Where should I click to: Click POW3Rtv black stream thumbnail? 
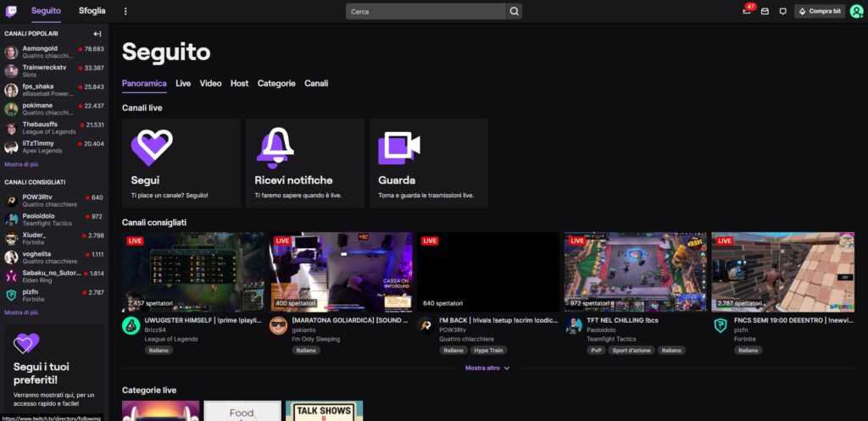(x=488, y=272)
